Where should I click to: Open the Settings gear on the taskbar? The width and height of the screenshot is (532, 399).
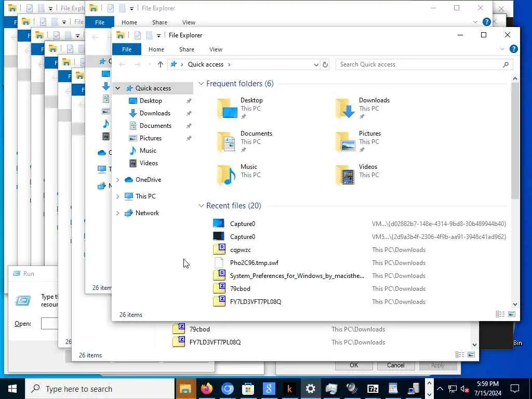pyautogui.click(x=310, y=389)
